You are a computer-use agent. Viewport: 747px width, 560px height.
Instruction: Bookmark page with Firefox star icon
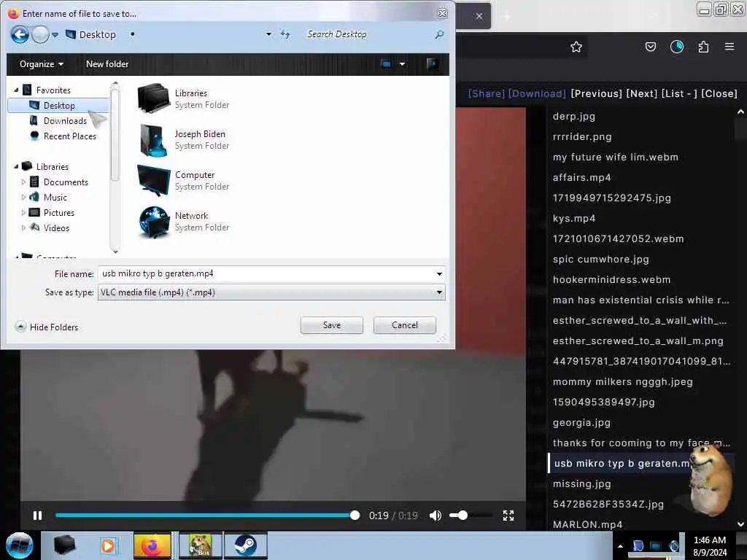[576, 47]
